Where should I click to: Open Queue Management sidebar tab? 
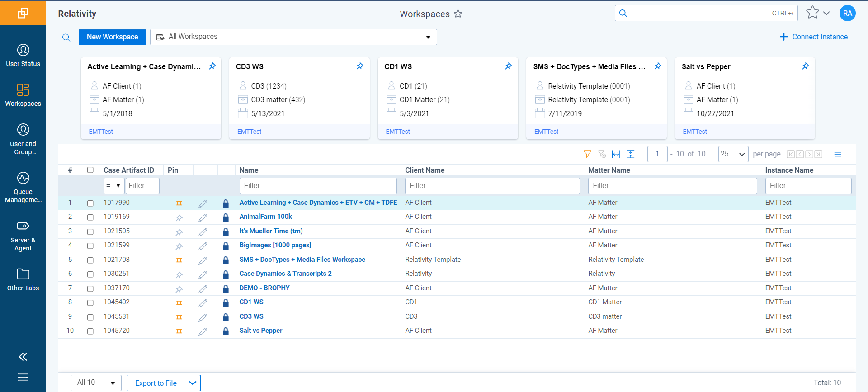23,187
